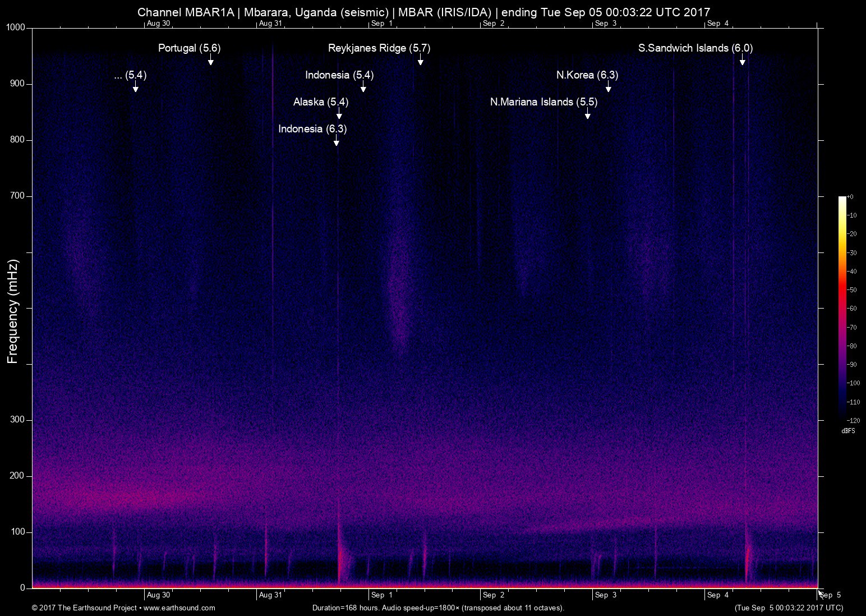866x616 pixels.
Task: Select the S.Sandwich Islands (6.0) text label
Action: tap(695, 48)
